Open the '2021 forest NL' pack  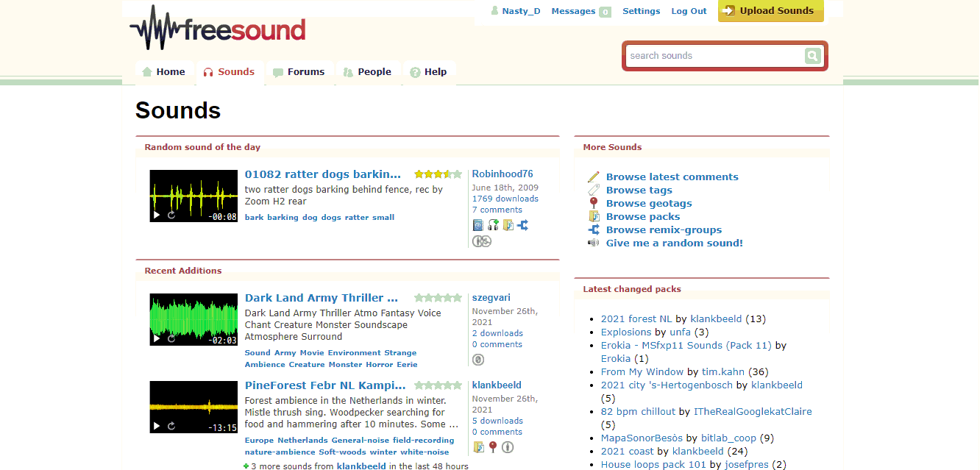pyautogui.click(x=636, y=319)
